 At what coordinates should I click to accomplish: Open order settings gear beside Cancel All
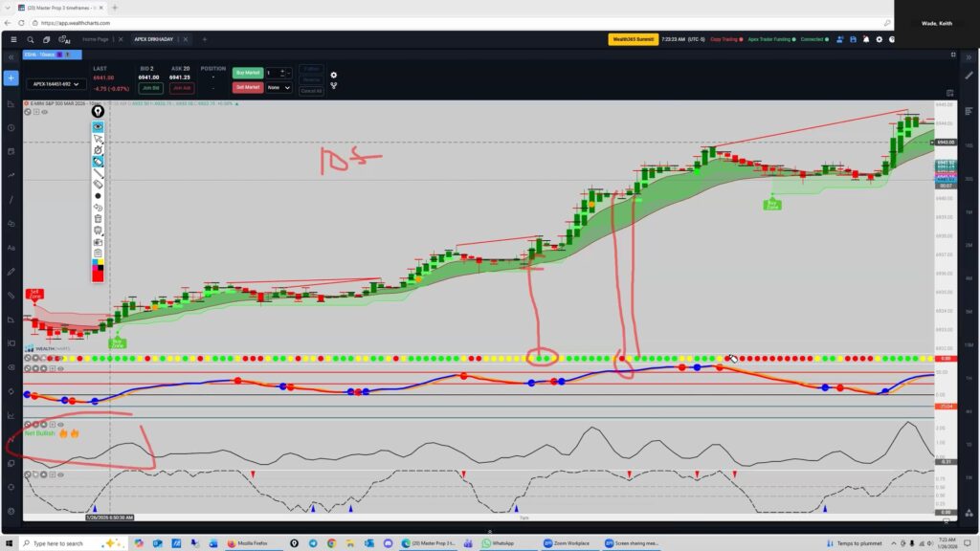(x=333, y=75)
